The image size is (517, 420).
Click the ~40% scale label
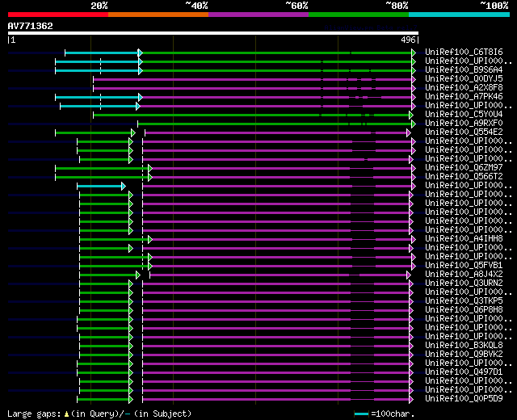[196, 6]
